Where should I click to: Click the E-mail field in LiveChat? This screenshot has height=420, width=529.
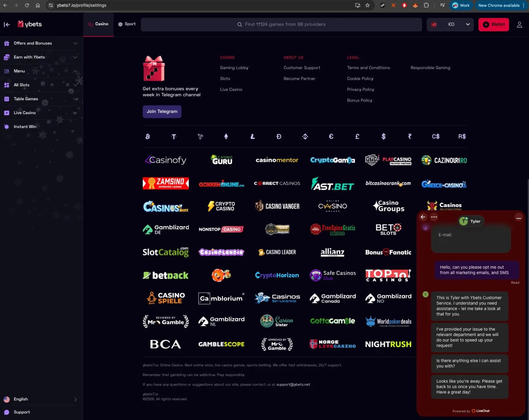coord(471,240)
